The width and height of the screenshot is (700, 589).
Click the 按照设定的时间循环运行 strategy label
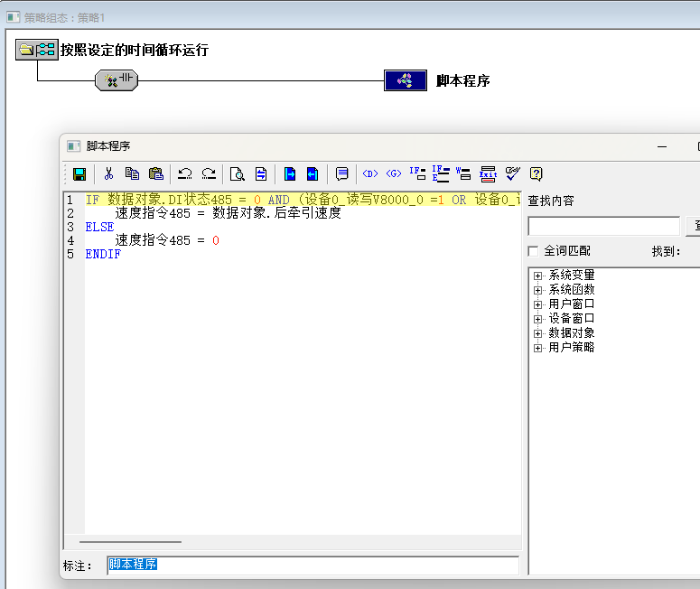point(135,50)
